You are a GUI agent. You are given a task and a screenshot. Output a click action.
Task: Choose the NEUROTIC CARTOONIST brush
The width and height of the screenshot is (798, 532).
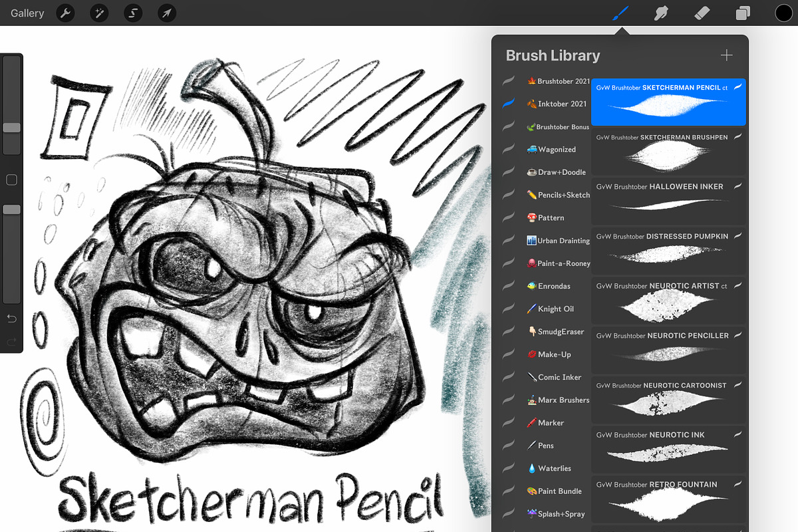click(668, 400)
